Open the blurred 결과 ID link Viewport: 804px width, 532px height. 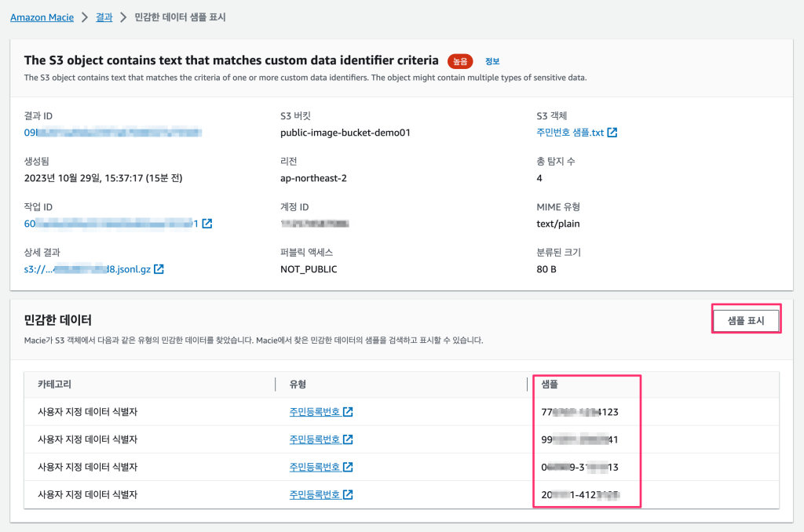113,133
